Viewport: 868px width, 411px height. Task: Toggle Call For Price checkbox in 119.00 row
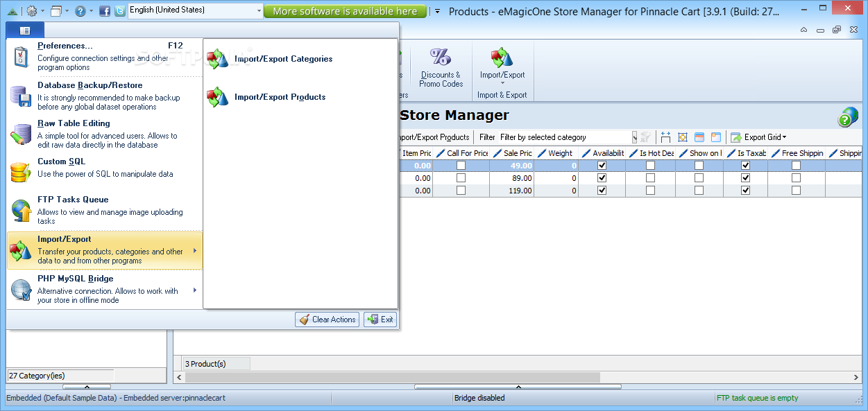461,190
